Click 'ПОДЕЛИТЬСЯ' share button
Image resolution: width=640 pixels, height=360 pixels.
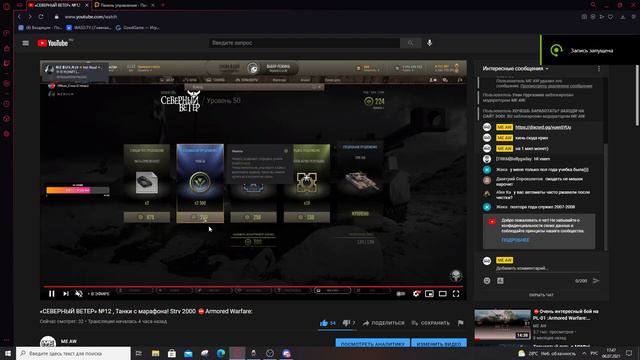(x=384, y=323)
